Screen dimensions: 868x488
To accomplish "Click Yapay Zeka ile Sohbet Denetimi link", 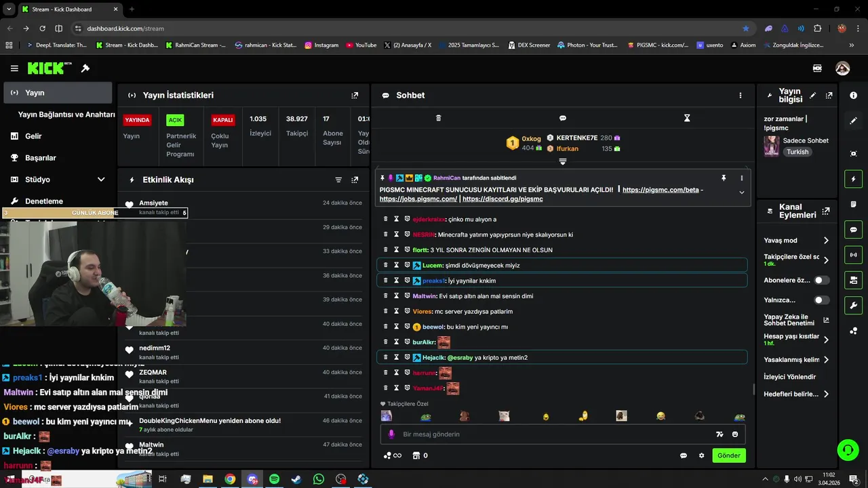I will pos(796,320).
